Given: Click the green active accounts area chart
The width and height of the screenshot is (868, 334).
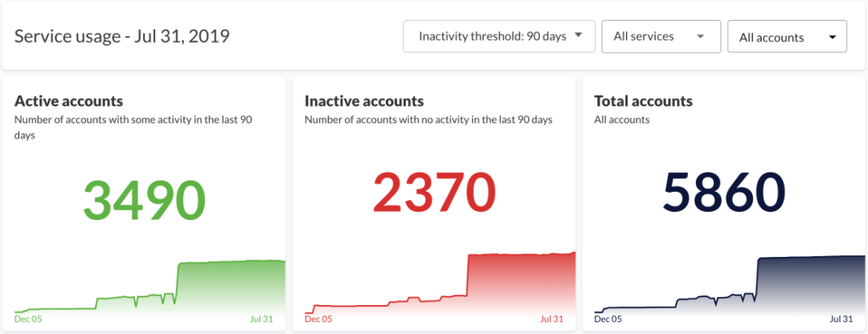Looking at the screenshot, I should 150,287.
